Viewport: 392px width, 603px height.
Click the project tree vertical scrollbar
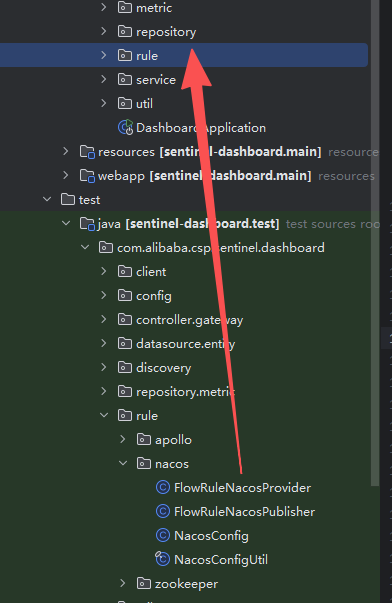tap(375, 242)
